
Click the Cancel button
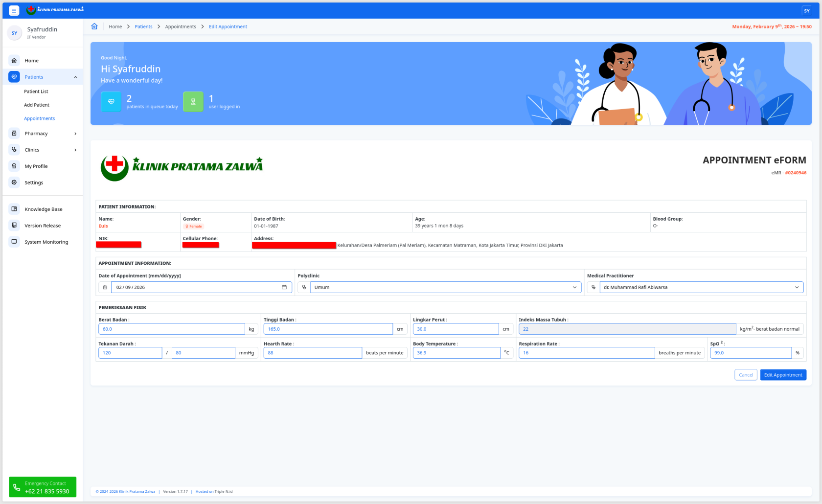click(x=746, y=375)
